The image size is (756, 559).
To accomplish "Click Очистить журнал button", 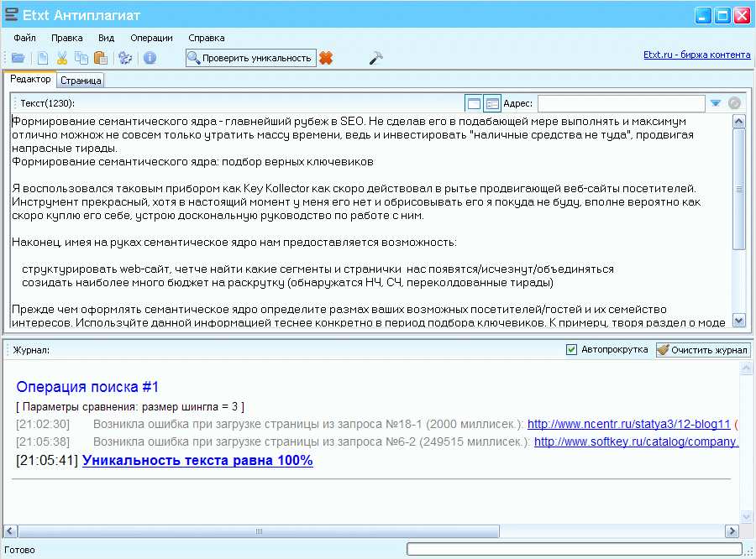I will tap(703, 350).
